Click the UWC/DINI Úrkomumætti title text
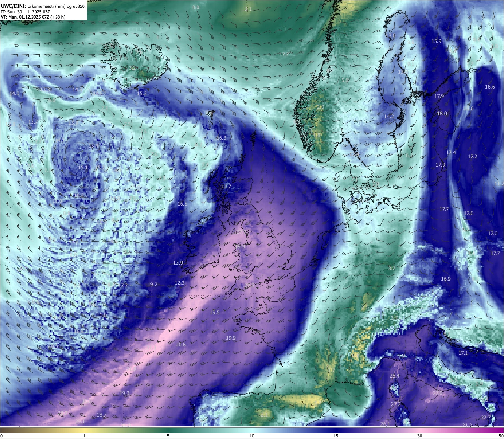Screen dimensions: 504x439 tap(43, 6)
